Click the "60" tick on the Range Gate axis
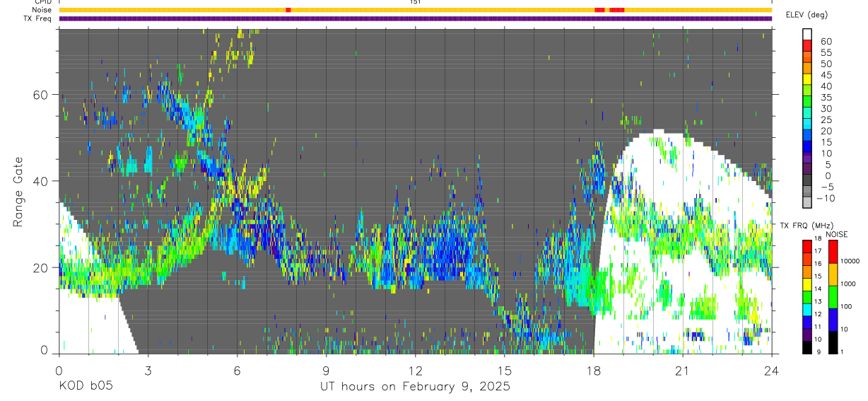 click(x=40, y=95)
